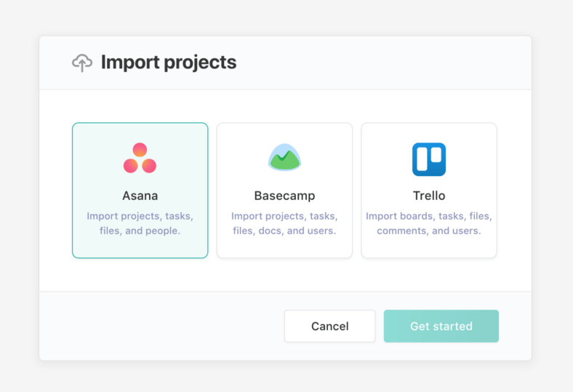The image size is (573, 392).
Task: Click the Asana title label
Action: [140, 196]
